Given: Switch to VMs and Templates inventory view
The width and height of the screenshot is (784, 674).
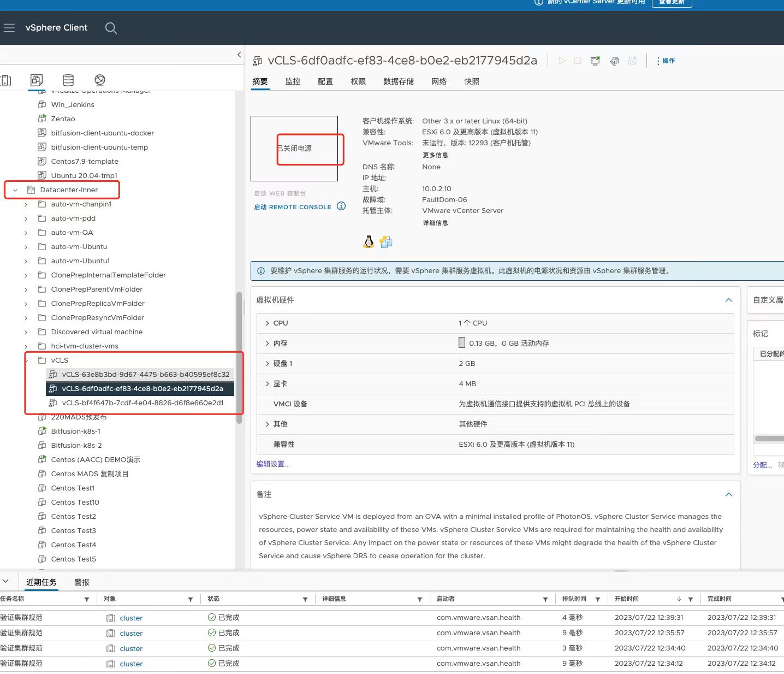Looking at the screenshot, I should tap(37, 80).
